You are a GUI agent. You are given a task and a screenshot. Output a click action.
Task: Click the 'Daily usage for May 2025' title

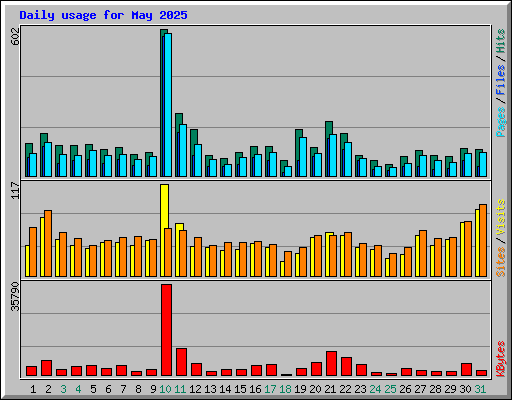[x=103, y=15]
